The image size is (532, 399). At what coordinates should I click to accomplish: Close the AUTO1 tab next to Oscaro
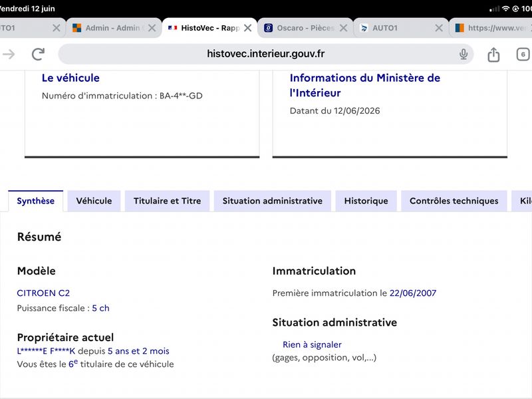[x=439, y=28]
